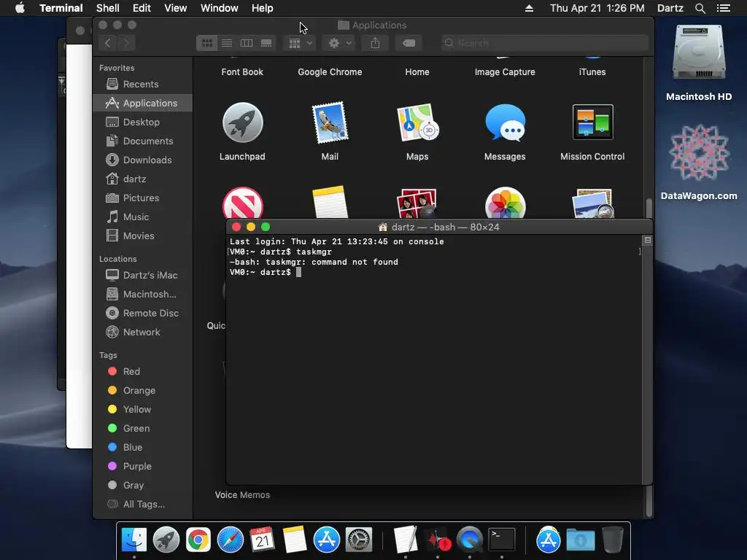Click the Finder search field
The width and height of the screenshot is (747, 560).
pyautogui.click(x=544, y=43)
